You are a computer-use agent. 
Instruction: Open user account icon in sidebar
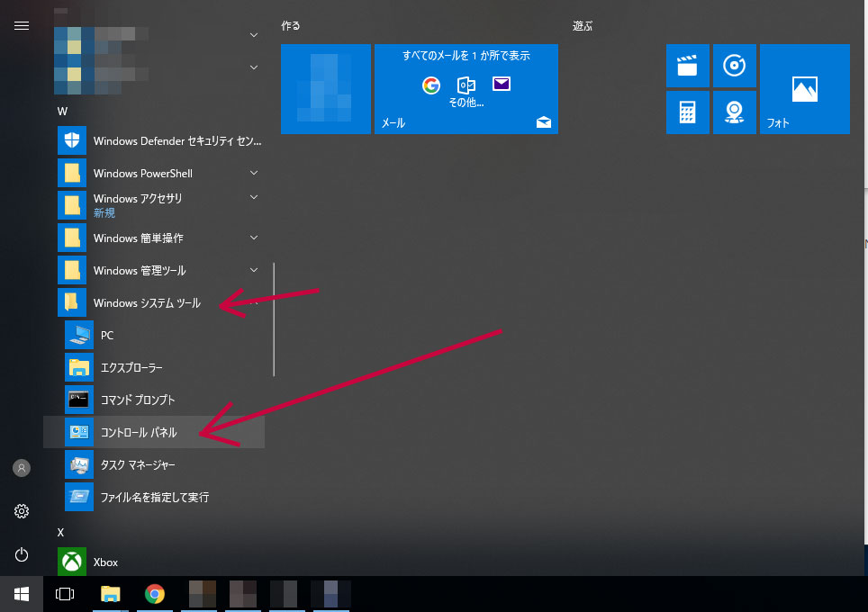(x=22, y=468)
